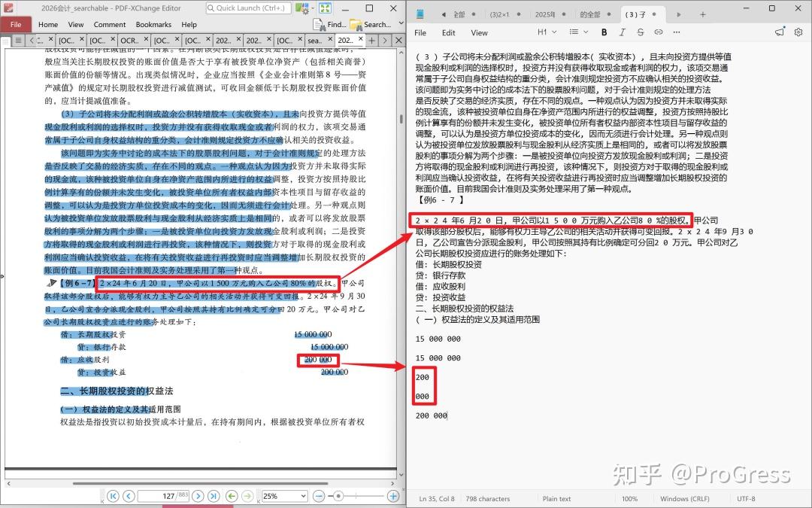This screenshot has height=508, width=812.
Task: Open document tabs list icon in PDF-XChange
Action: click(x=17, y=40)
